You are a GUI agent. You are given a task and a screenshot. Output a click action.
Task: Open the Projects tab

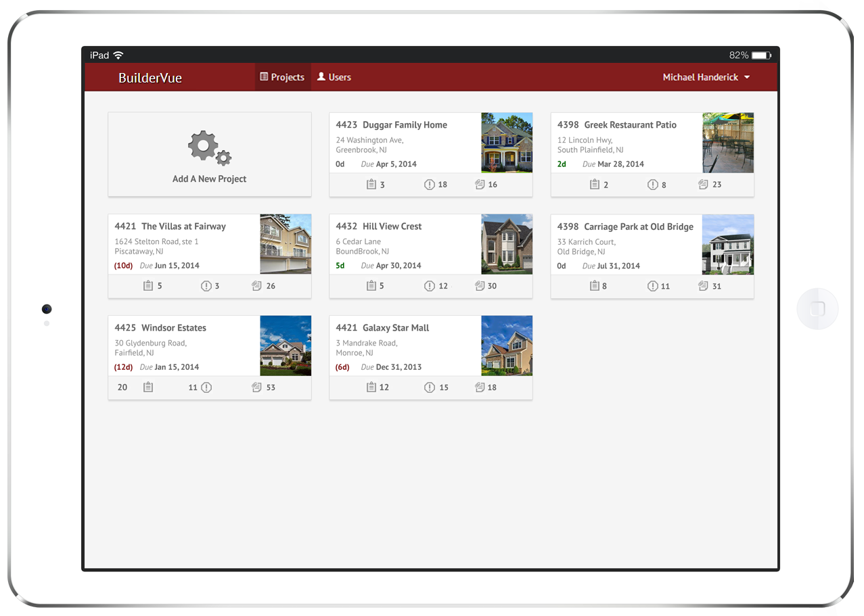283,77
